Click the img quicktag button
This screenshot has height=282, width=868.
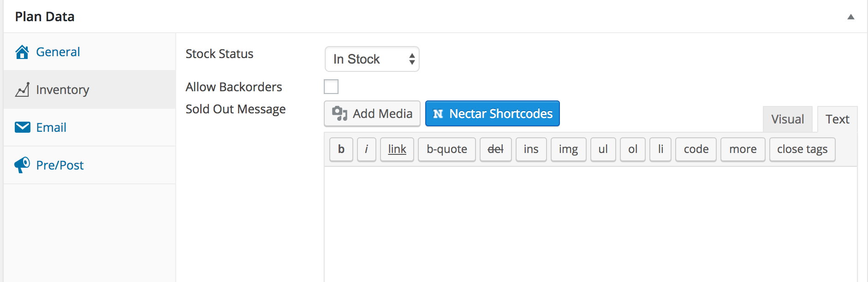pyautogui.click(x=568, y=149)
